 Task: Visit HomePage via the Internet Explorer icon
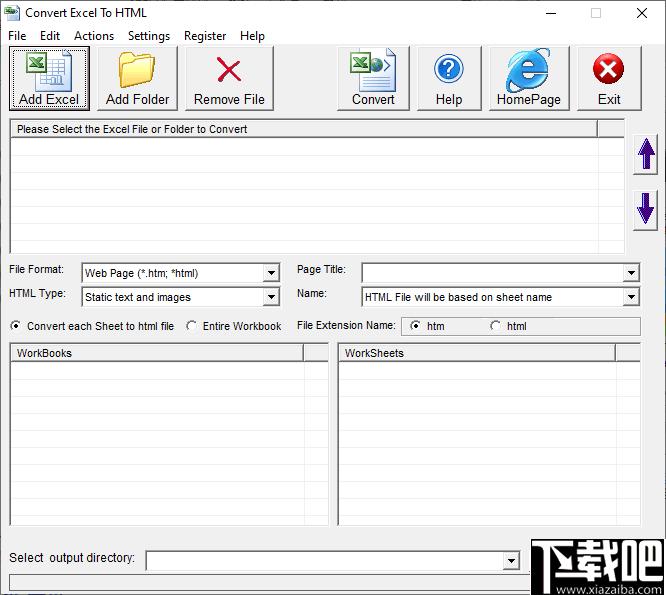pyautogui.click(x=529, y=79)
